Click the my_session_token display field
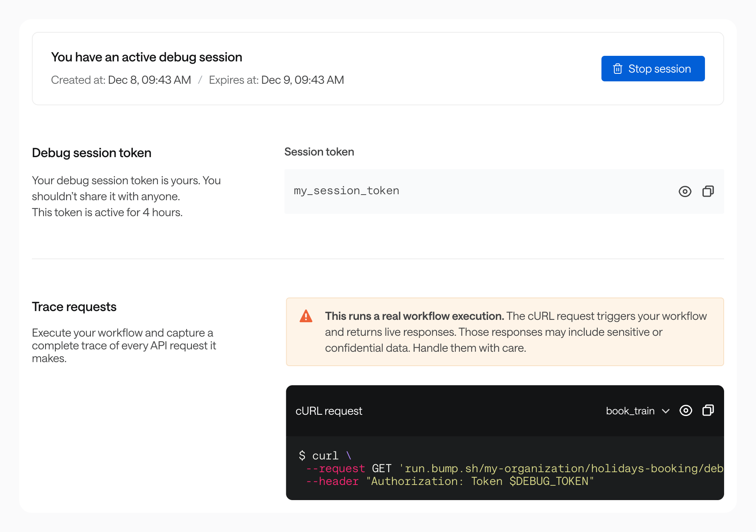The width and height of the screenshot is (756, 532). [x=346, y=191]
